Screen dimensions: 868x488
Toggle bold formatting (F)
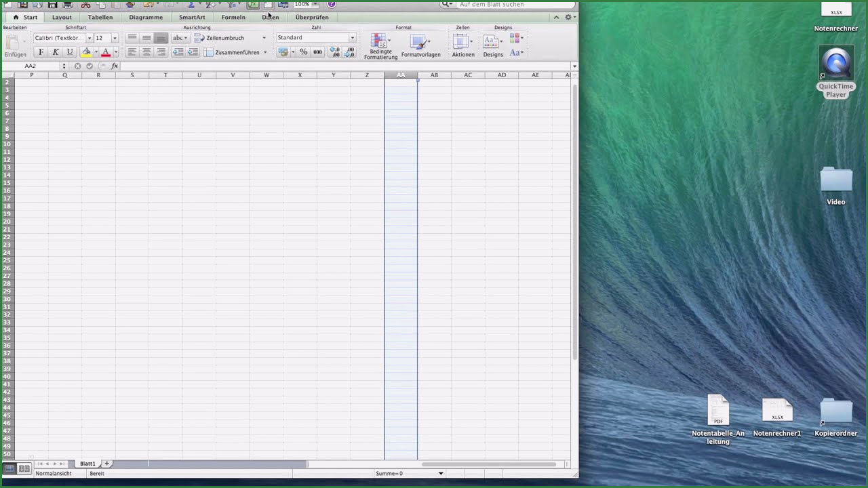(41, 52)
